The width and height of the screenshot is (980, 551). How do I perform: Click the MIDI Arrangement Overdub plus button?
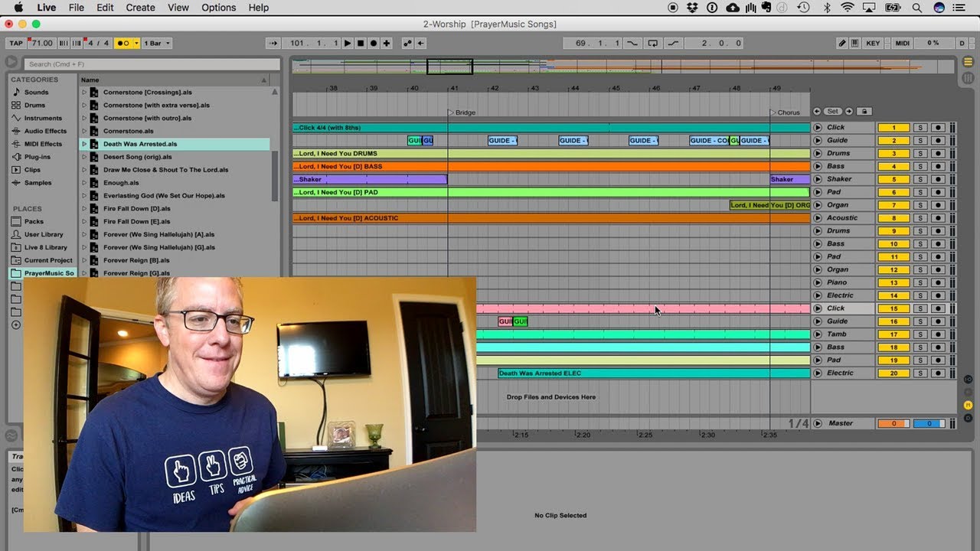[x=387, y=44]
